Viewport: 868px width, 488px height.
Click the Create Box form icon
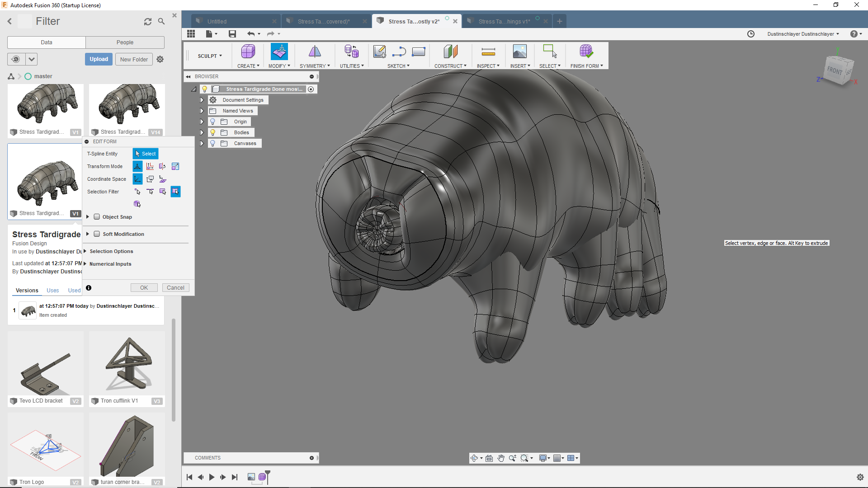pos(248,52)
